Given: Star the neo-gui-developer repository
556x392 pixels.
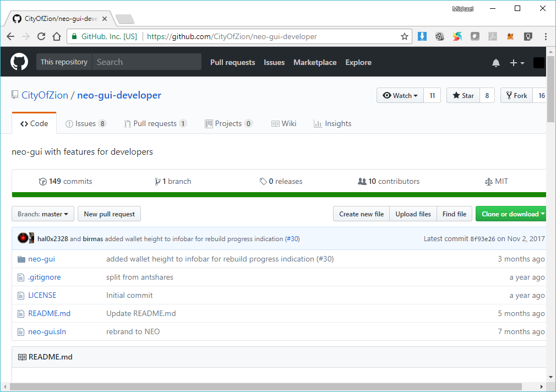Looking at the screenshot, I should pos(462,95).
